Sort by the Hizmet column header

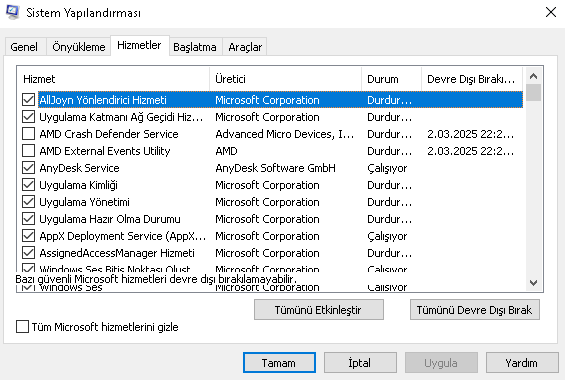pos(113,79)
